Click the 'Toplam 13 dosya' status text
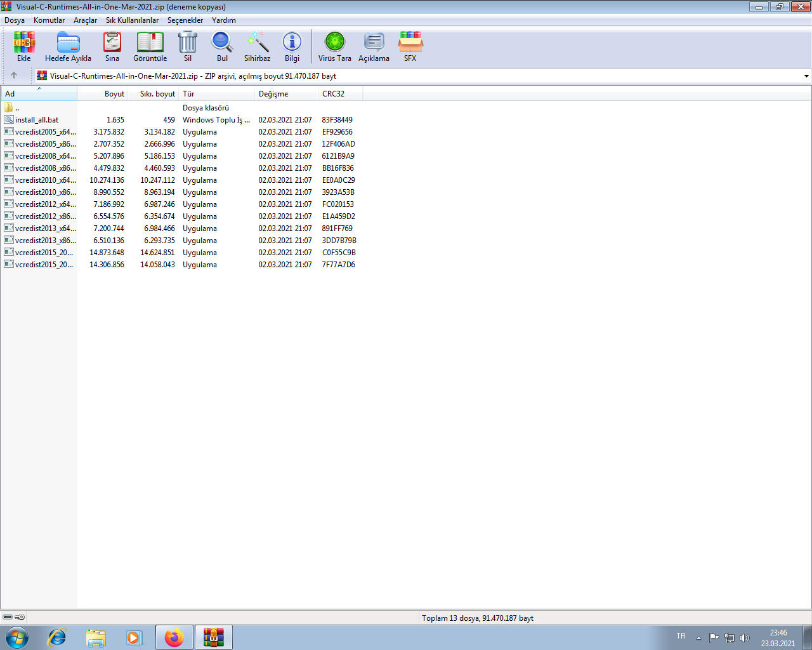This screenshot has width=812, height=650. point(478,618)
